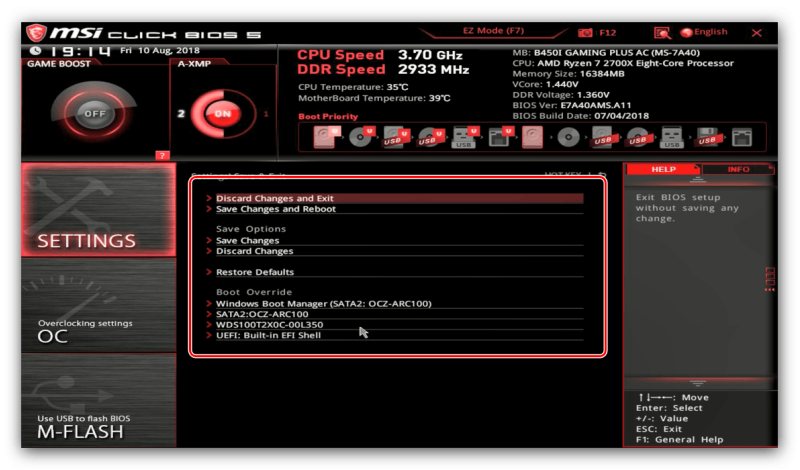Switch to the INFO tab

(x=738, y=169)
